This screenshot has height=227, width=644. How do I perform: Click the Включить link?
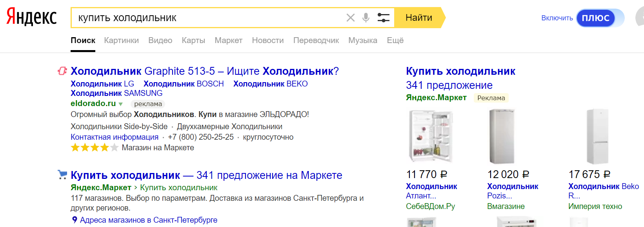[x=557, y=18]
